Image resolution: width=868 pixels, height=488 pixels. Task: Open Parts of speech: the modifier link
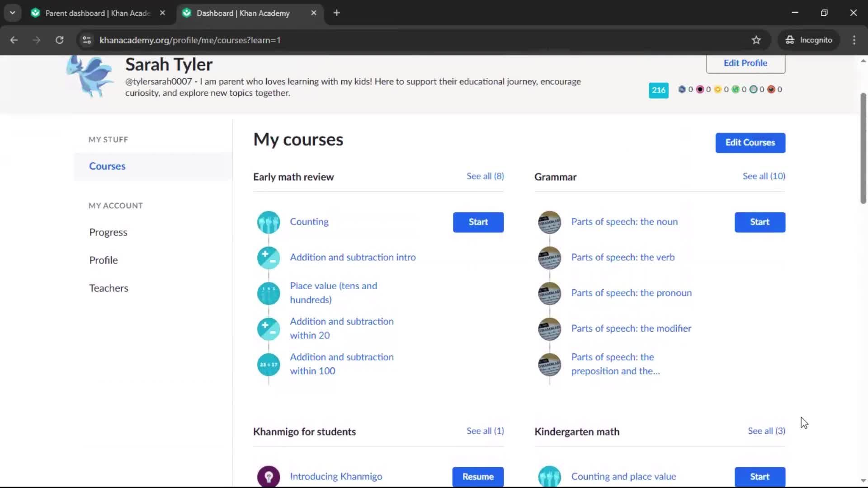click(x=631, y=329)
